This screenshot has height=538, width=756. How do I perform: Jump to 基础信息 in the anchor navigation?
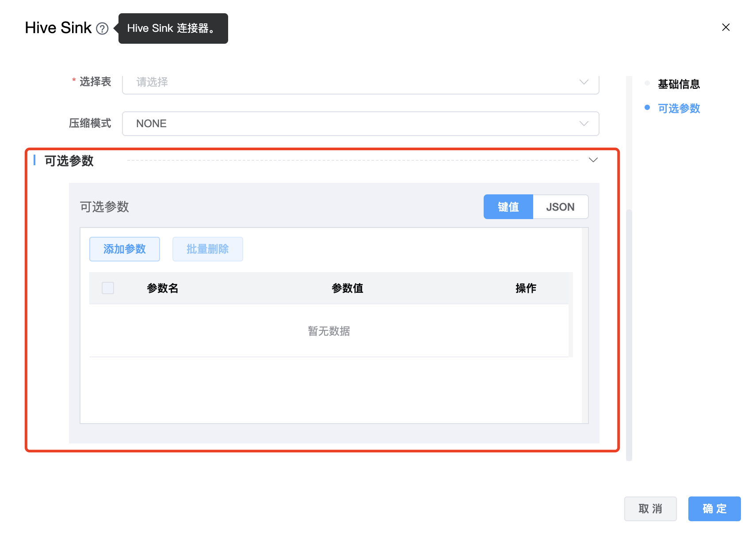pyautogui.click(x=679, y=84)
